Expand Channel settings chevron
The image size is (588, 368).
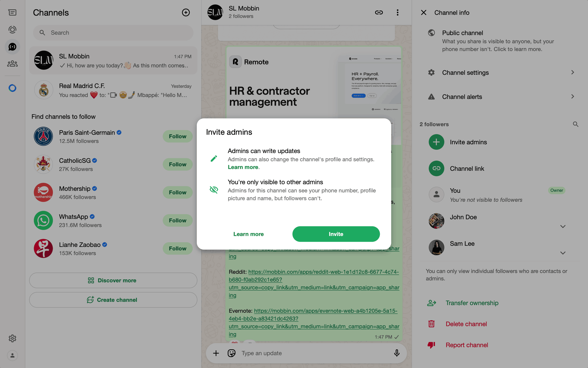[572, 72]
